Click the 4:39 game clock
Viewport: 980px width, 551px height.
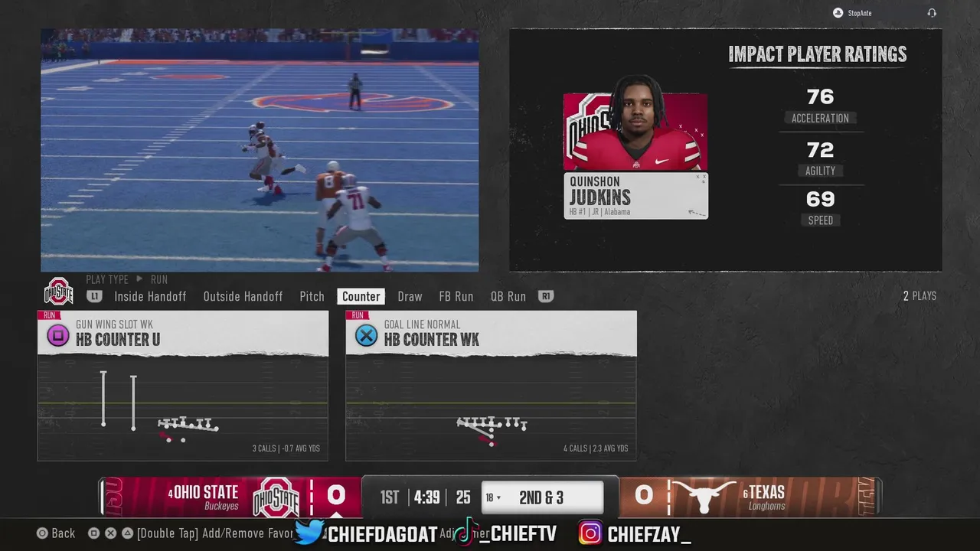[426, 497]
